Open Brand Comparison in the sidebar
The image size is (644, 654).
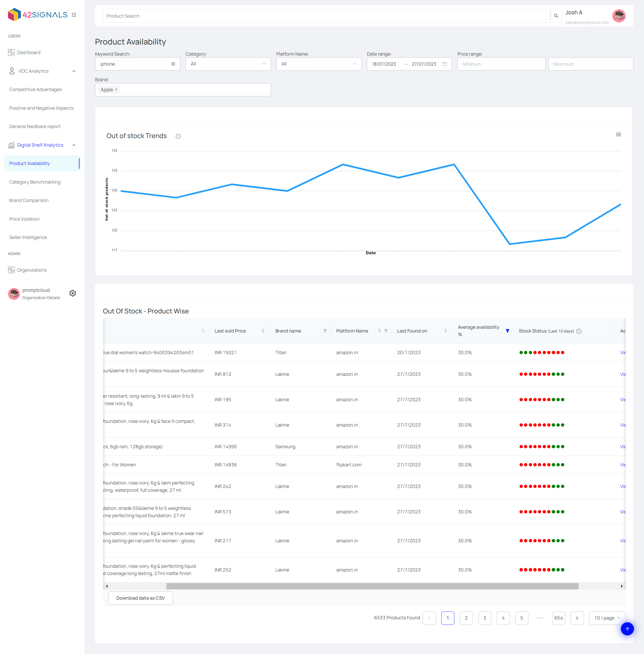point(29,200)
